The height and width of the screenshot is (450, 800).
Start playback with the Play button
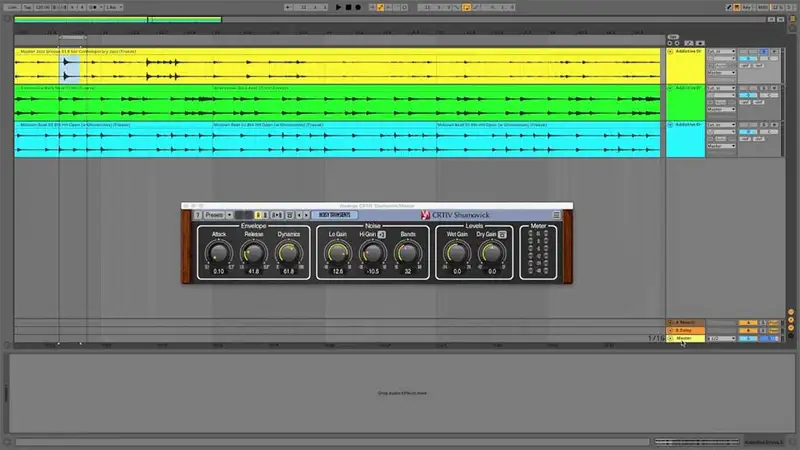point(338,7)
